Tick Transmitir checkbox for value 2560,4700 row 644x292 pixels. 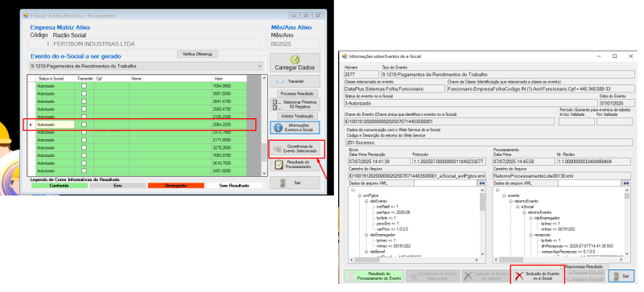coord(84,109)
